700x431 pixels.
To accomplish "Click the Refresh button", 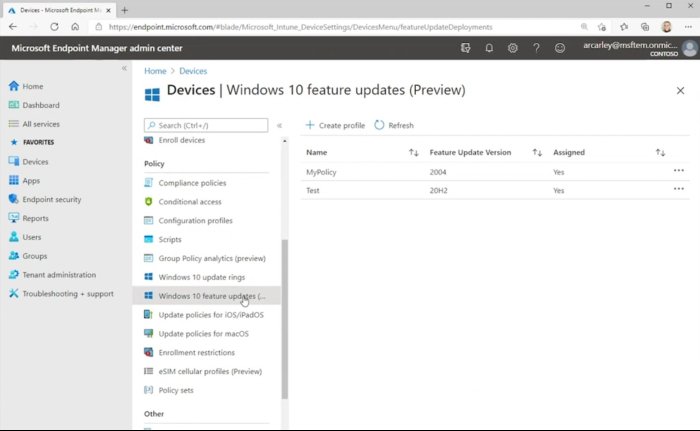I will click(x=394, y=126).
